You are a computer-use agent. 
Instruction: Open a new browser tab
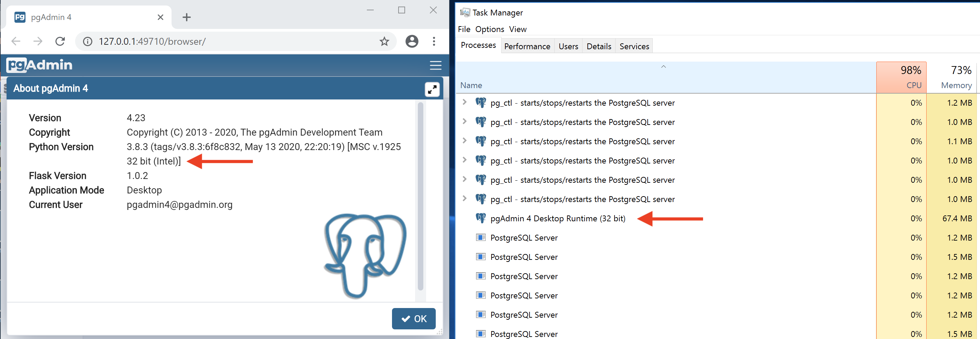pos(186,17)
